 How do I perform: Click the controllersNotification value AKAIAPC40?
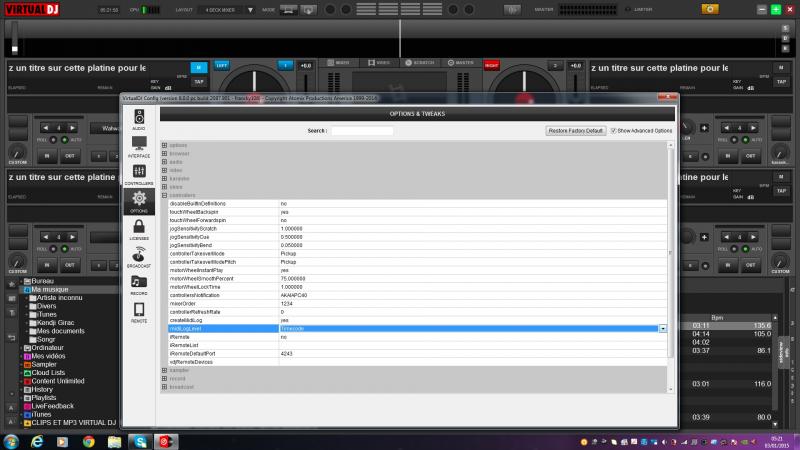[x=294, y=295]
